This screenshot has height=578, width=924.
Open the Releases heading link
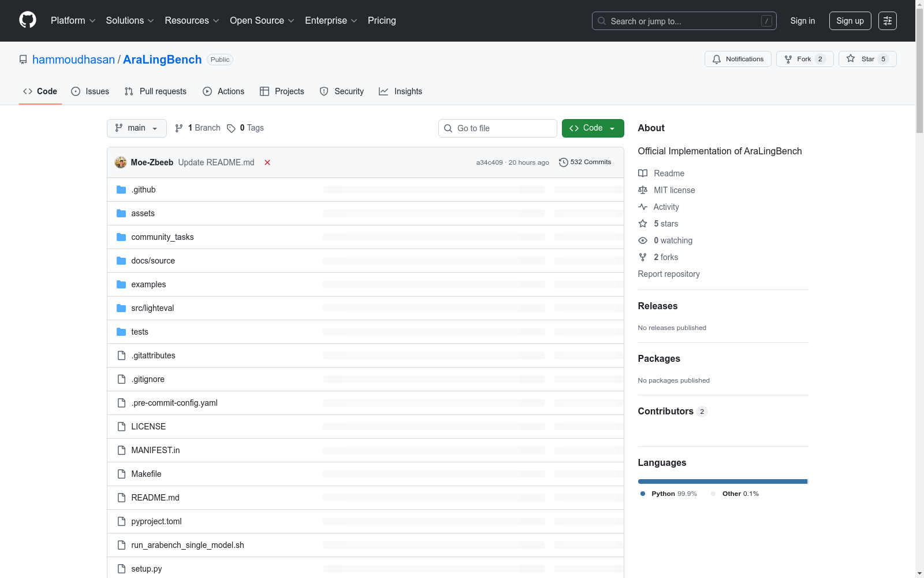(658, 306)
